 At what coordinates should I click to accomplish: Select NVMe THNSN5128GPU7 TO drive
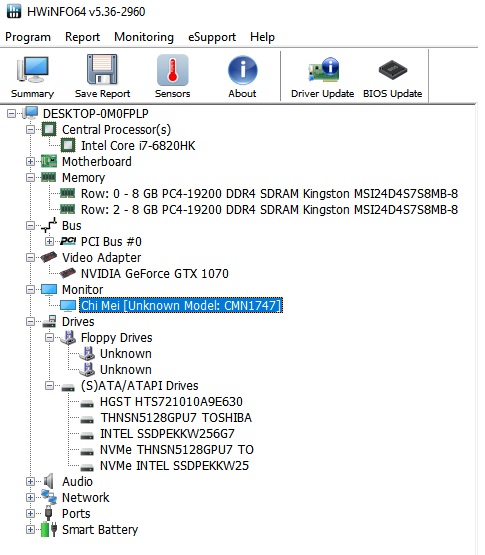(177, 450)
